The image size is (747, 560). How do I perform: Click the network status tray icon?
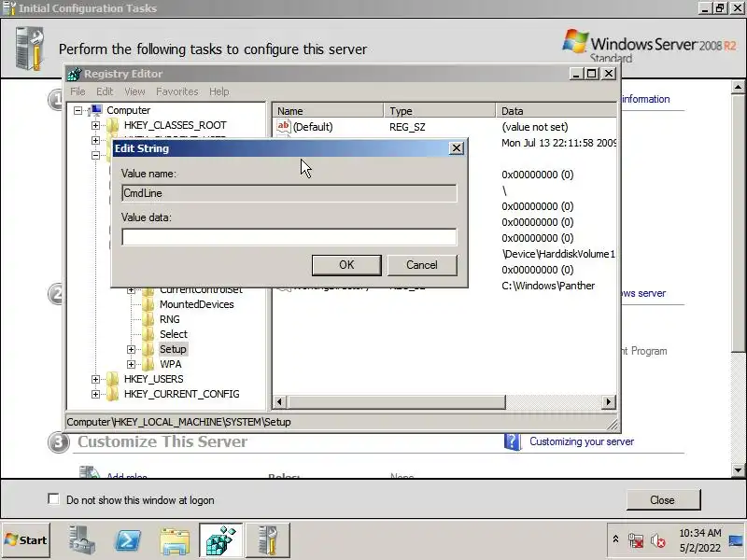tap(636, 540)
